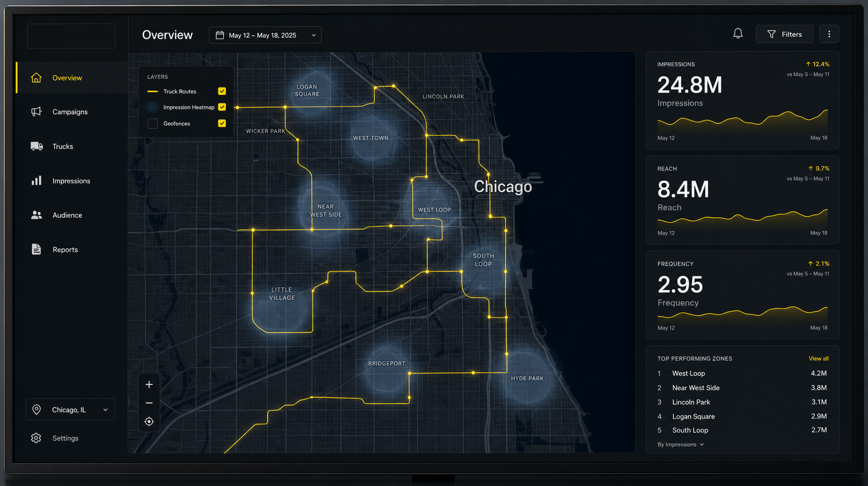Click the calendar icon in date picker
This screenshot has width=868, height=486.
(220, 35)
